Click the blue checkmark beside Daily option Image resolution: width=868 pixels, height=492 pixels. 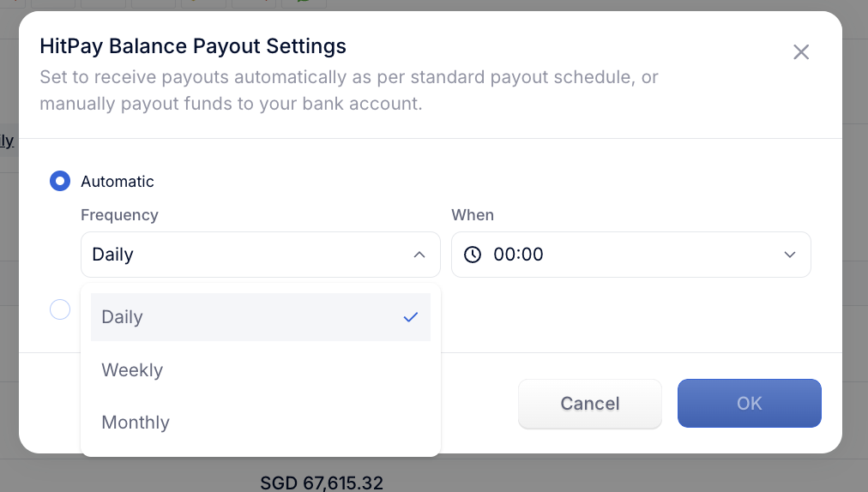point(410,317)
